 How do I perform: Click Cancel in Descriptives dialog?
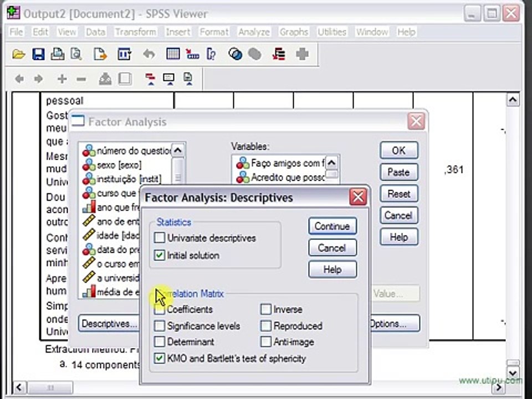point(332,248)
